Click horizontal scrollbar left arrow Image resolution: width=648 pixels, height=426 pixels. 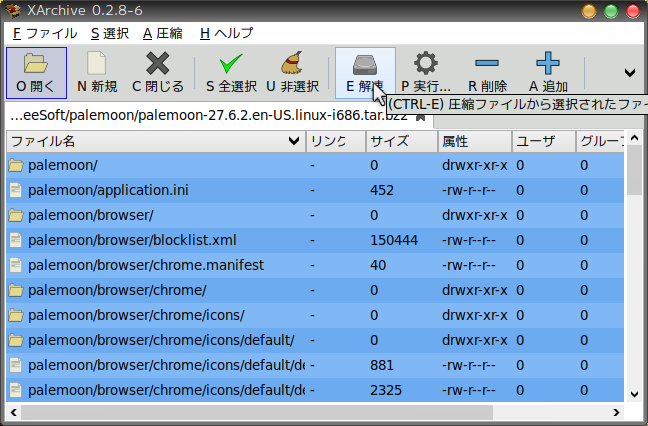(x=14, y=412)
